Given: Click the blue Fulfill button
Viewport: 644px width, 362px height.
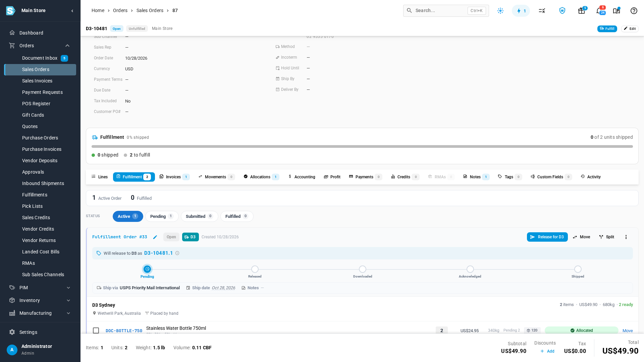Looking at the screenshot, I should click(607, 29).
